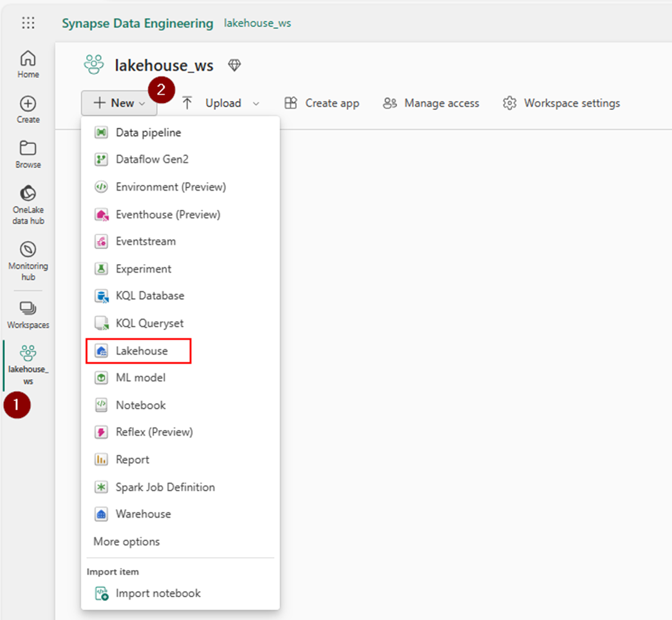This screenshot has height=620, width=672.
Task: Select Reflex (Preview) menu entry
Action: (x=181, y=432)
